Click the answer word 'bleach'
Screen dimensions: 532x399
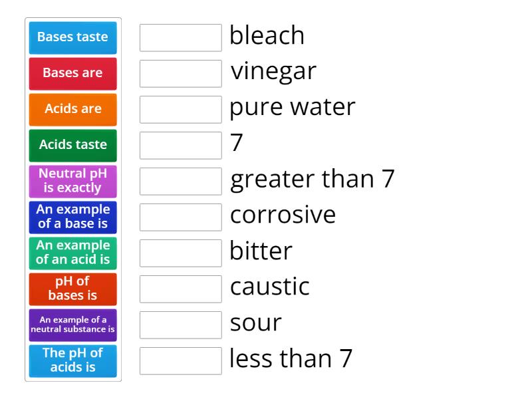(266, 36)
